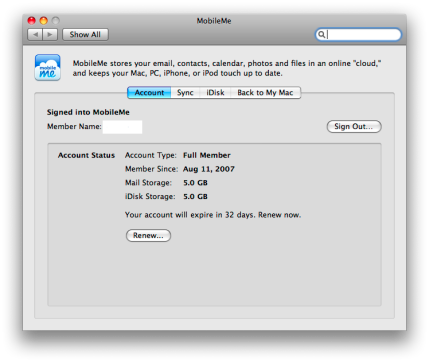Click the 'Mail Storage:' label

coord(148,183)
